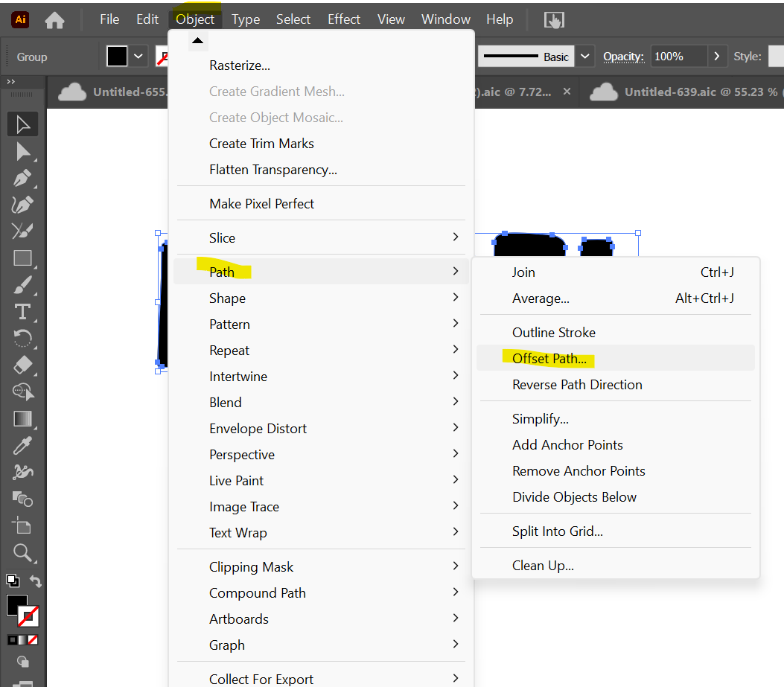
Task: Close the .aic @ 7.72 document tab
Action: point(567,92)
